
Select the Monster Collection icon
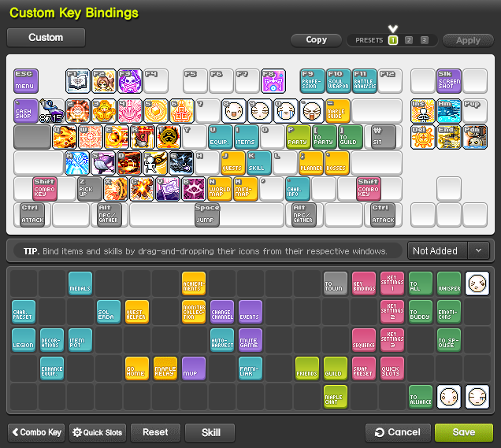[x=194, y=312]
